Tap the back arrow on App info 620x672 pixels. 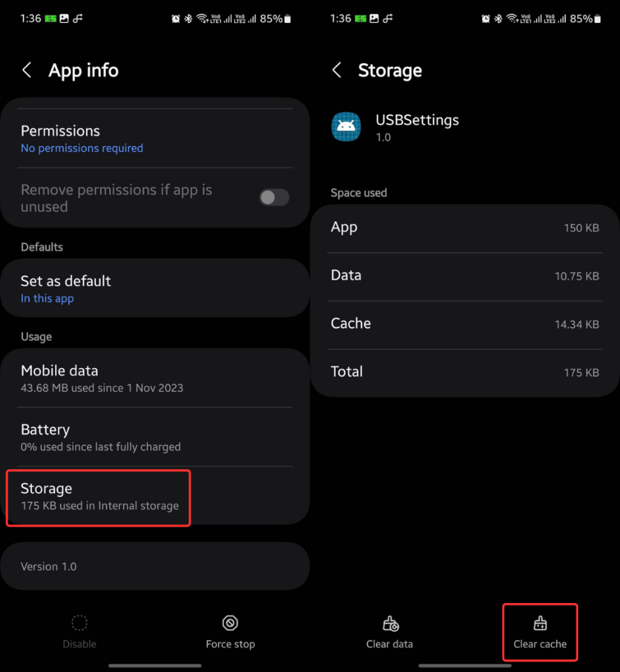[26, 70]
